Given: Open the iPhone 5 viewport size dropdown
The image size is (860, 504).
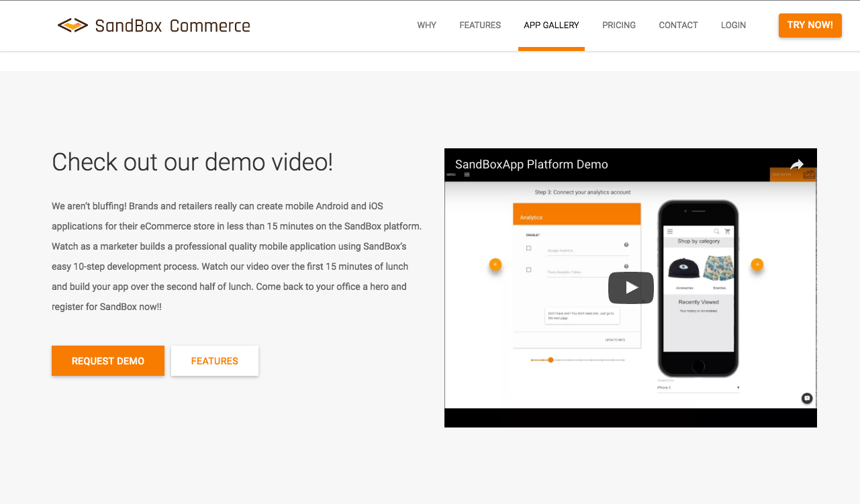Looking at the screenshot, I should pos(698,388).
